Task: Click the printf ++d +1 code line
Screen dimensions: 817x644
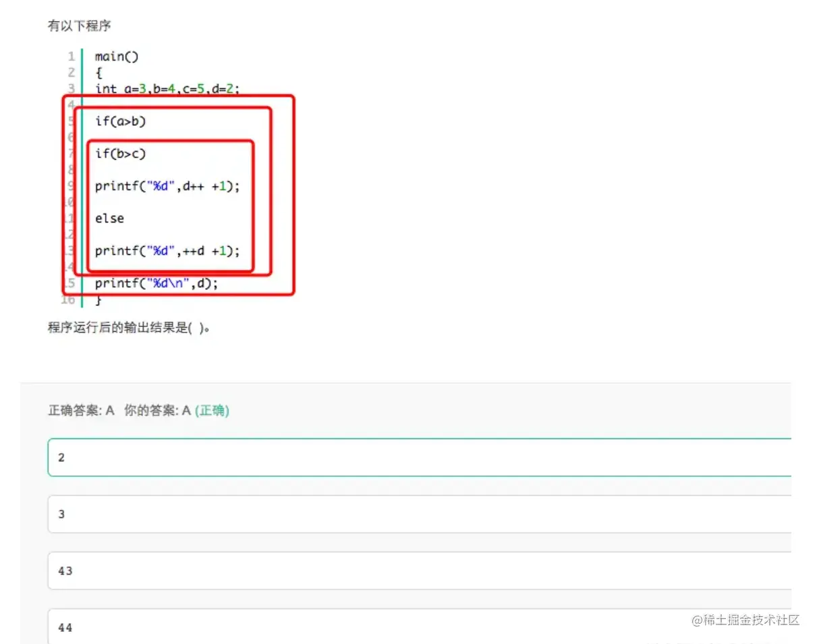Action: coord(167,251)
